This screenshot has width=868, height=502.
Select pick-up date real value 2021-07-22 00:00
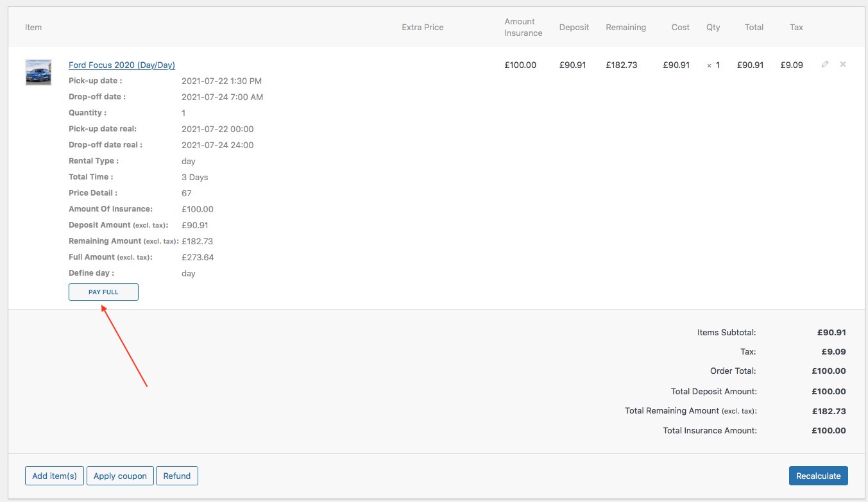click(x=217, y=129)
